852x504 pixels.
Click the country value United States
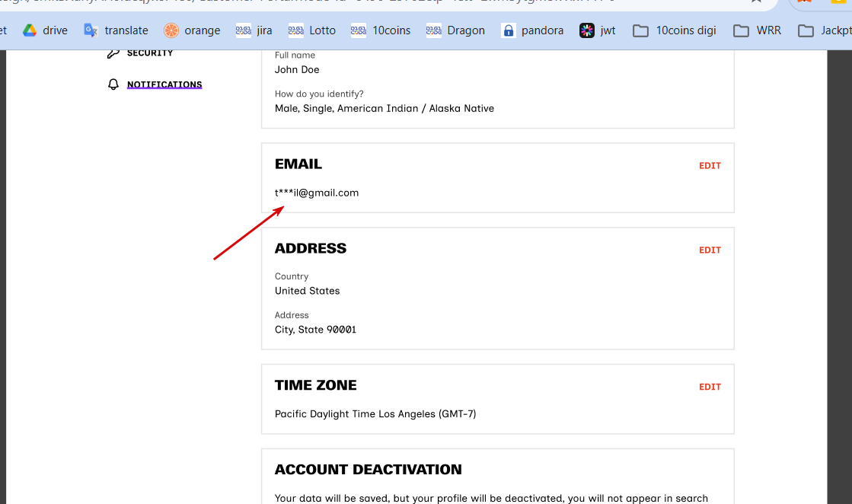click(307, 291)
